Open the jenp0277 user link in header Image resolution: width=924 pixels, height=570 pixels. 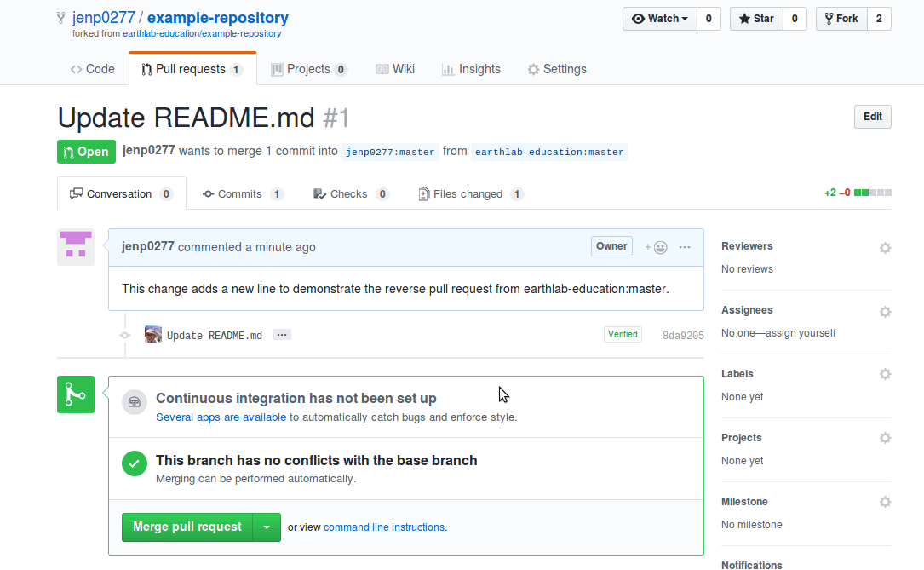pos(104,18)
